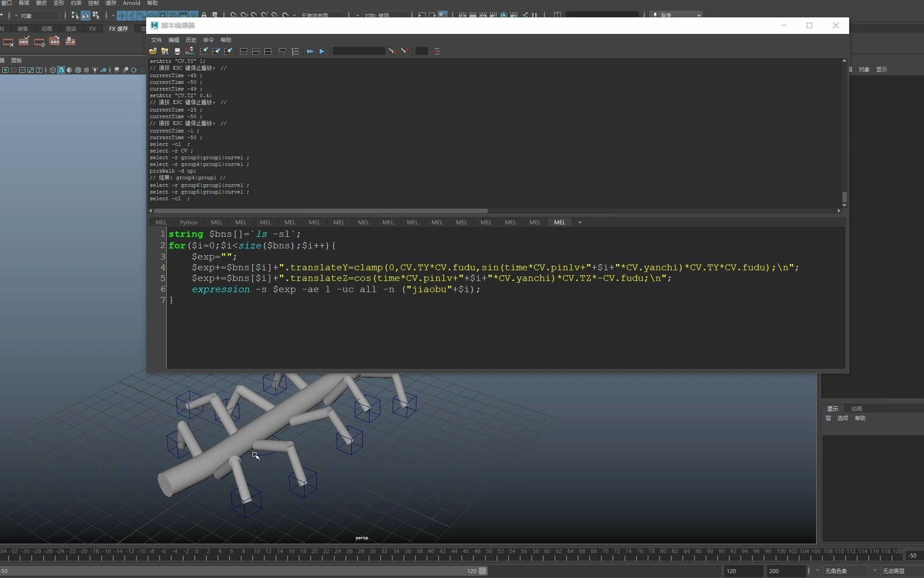Open the 选项 layer options menu

(842, 418)
